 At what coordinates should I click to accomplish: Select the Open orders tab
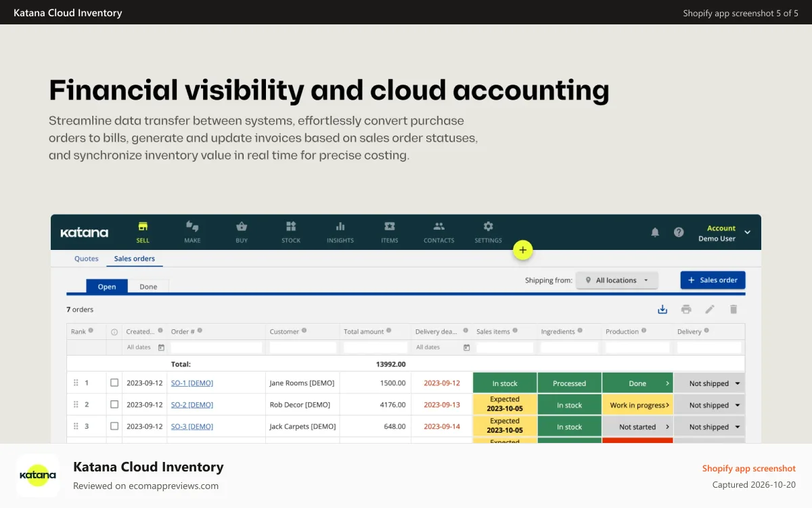[107, 287]
